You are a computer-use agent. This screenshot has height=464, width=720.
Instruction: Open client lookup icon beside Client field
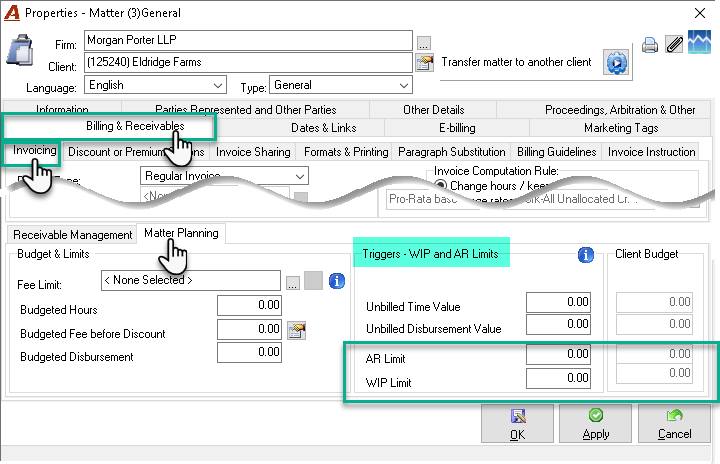pos(424,63)
